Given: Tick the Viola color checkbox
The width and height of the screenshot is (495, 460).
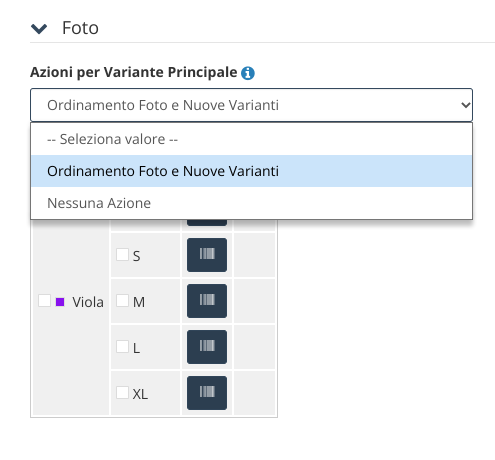Looking at the screenshot, I should 44,300.
